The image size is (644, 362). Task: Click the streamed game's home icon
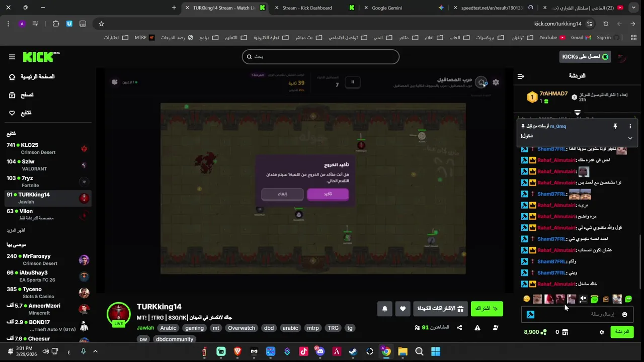pyautogui.click(x=482, y=82)
